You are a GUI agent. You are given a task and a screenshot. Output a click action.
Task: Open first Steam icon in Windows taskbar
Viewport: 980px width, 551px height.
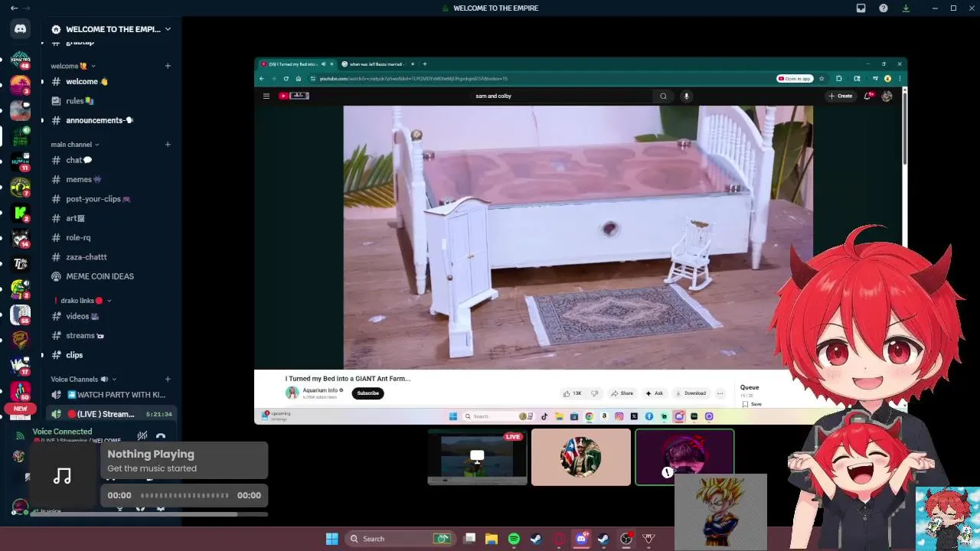tap(536, 539)
